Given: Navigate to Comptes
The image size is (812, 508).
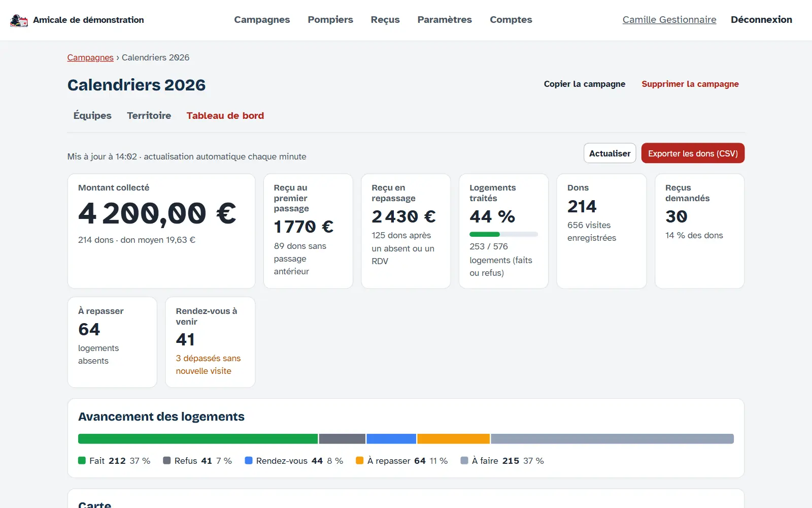Looking at the screenshot, I should (511, 20).
